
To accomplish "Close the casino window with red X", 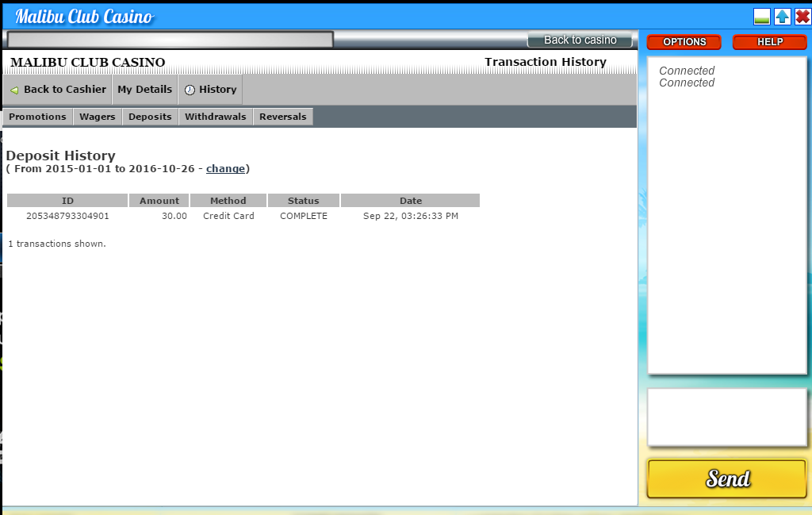I will [802, 17].
